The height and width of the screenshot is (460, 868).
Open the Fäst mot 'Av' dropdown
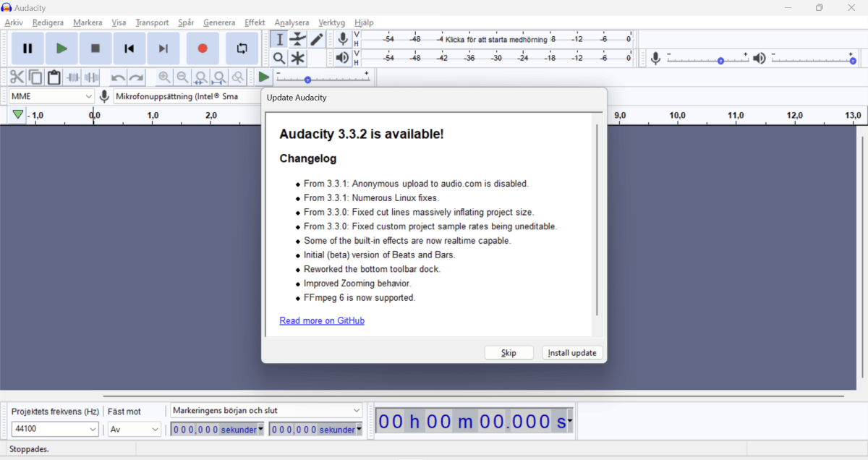click(x=135, y=429)
